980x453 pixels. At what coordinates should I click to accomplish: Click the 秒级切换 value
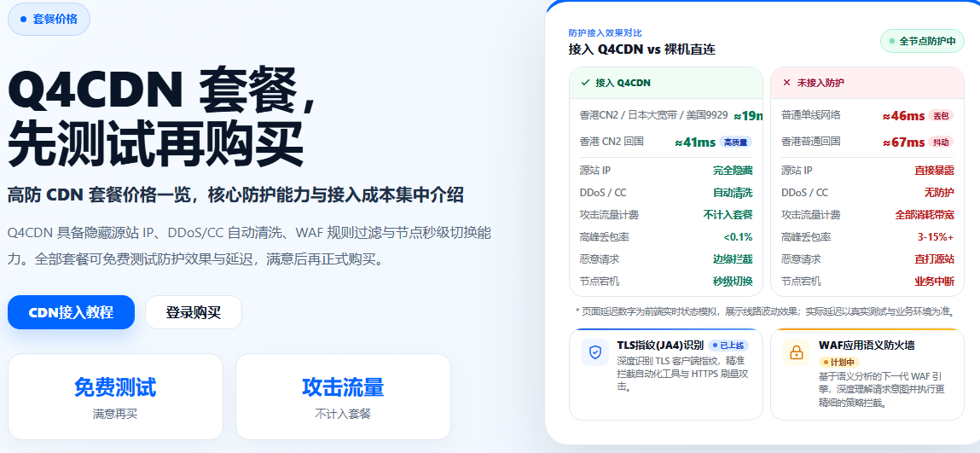click(x=734, y=282)
